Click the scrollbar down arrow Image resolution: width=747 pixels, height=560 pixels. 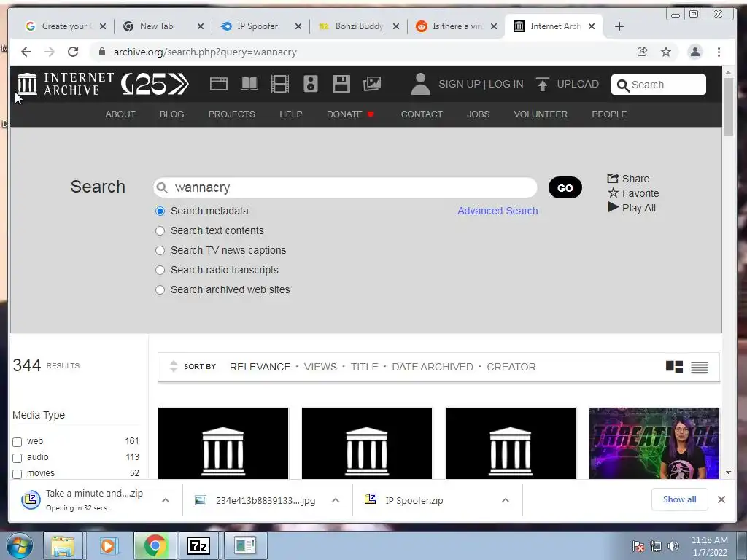[728, 472]
